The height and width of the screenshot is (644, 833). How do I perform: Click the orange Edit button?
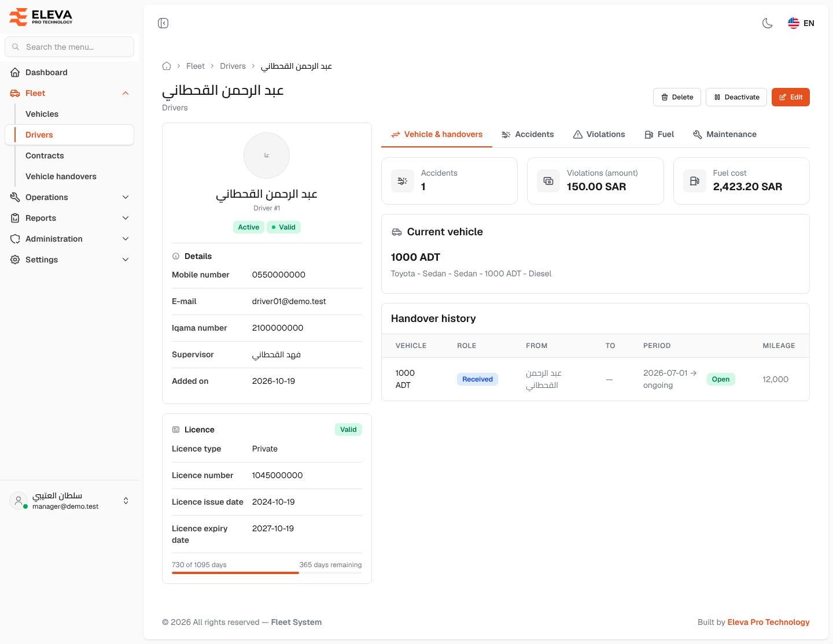790,97
